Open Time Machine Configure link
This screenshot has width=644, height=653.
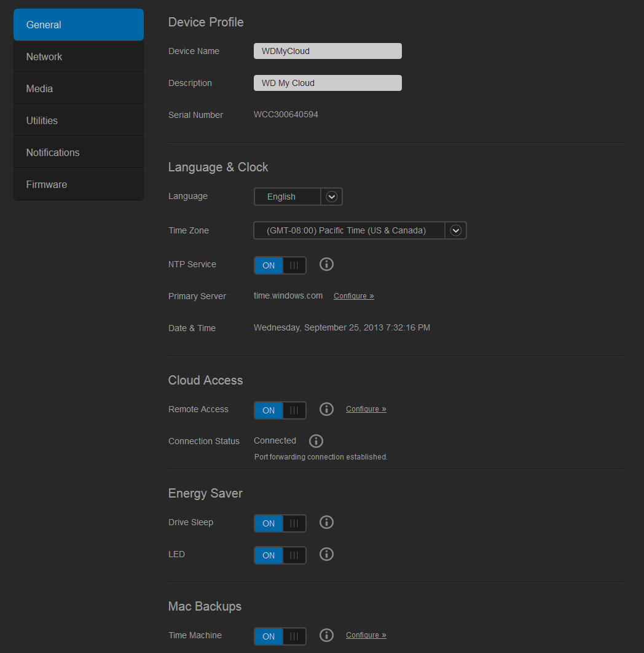tap(366, 635)
